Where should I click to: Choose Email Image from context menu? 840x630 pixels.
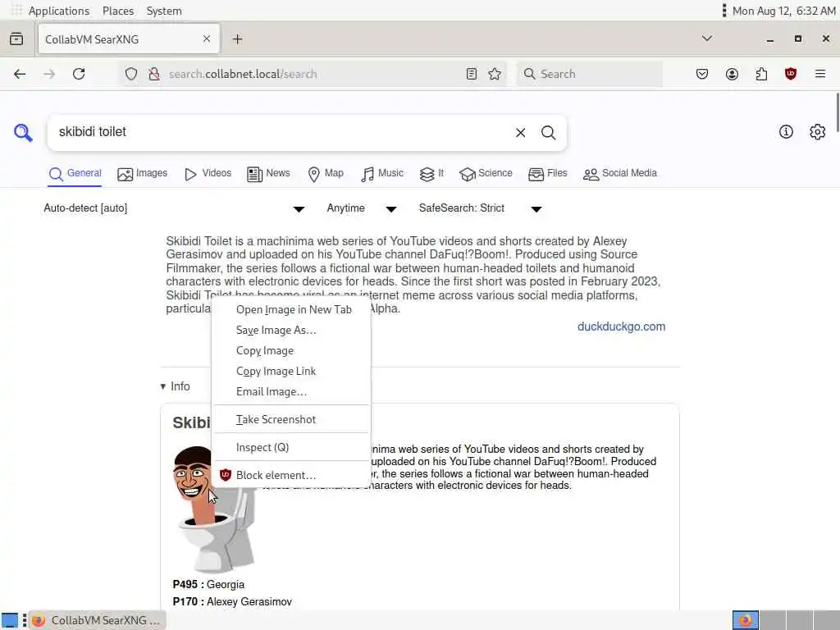[291, 391]
